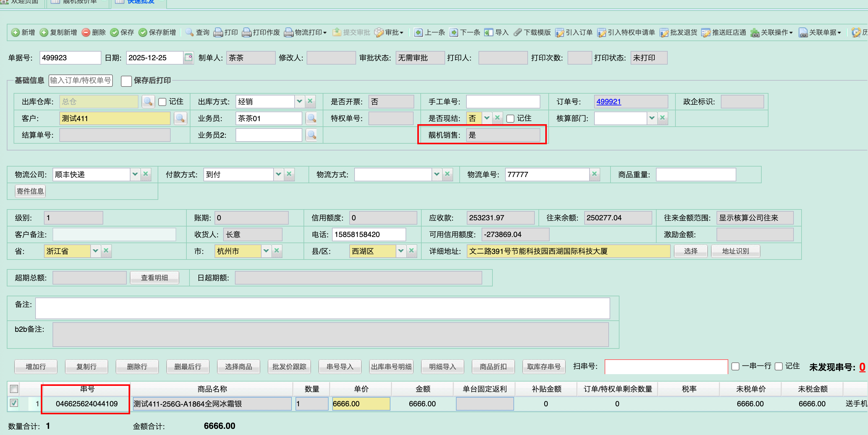Viewport: 868px width, 435px height.
Task: Expand the 物流公司 dropdown
Action: tap(135, 174)
